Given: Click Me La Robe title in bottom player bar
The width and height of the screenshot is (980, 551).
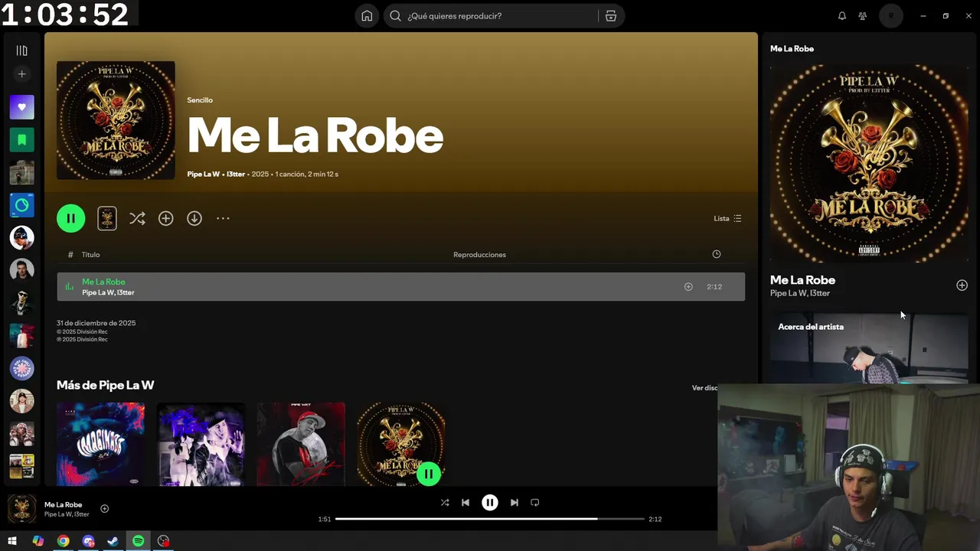Looking at the screenshot, I should tap(63, 505).
